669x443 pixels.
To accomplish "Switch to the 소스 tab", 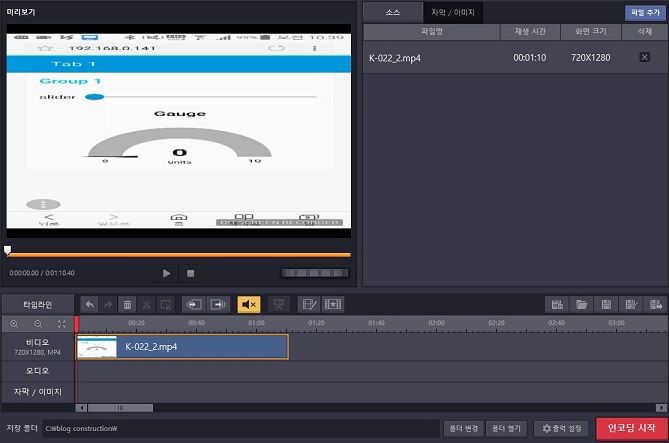I will (x=393, y=12).
